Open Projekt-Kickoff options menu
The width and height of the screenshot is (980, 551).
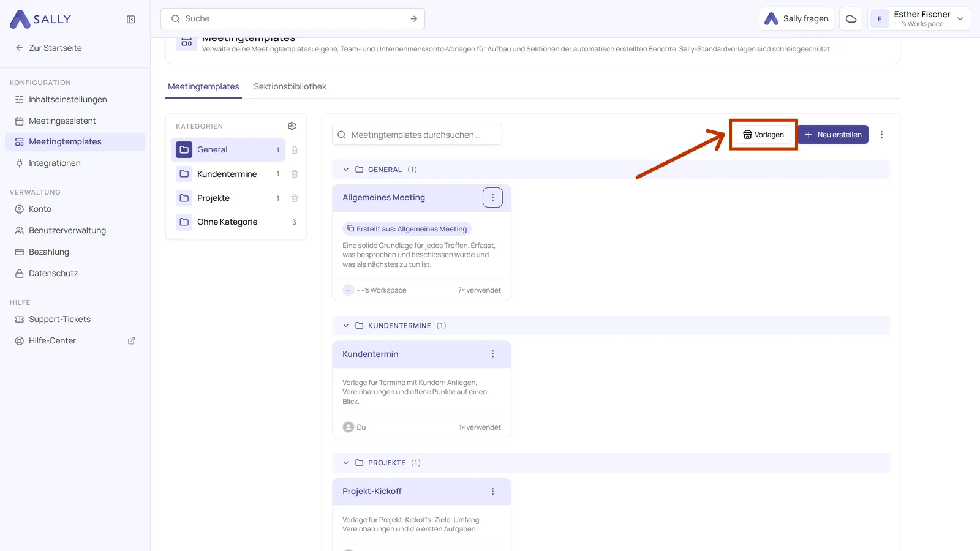(x=492, y=492)
